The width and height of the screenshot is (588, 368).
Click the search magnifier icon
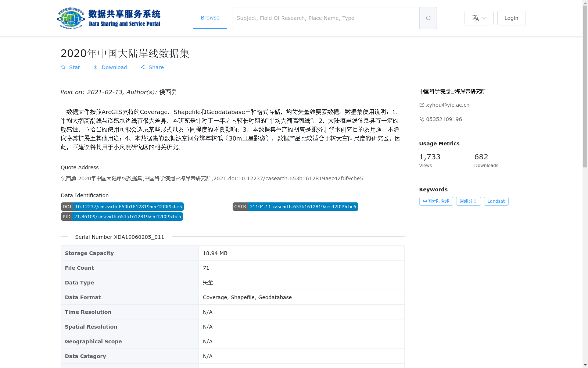point(428,18)
